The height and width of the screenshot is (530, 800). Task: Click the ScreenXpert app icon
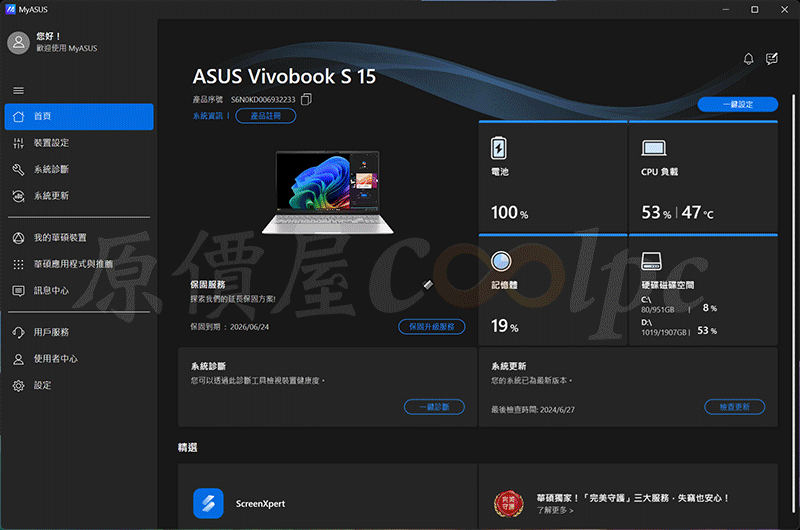208,503
